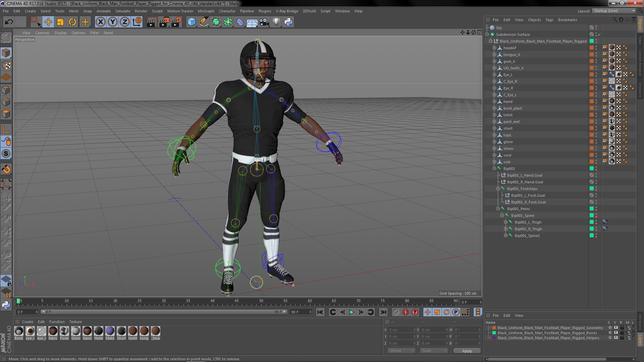Toggle Z axis lock

pyautogui.click(x=125, y=22)
